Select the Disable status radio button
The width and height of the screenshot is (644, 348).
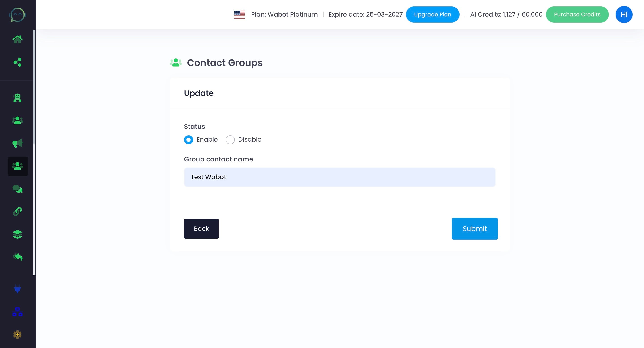click(230, 140)
